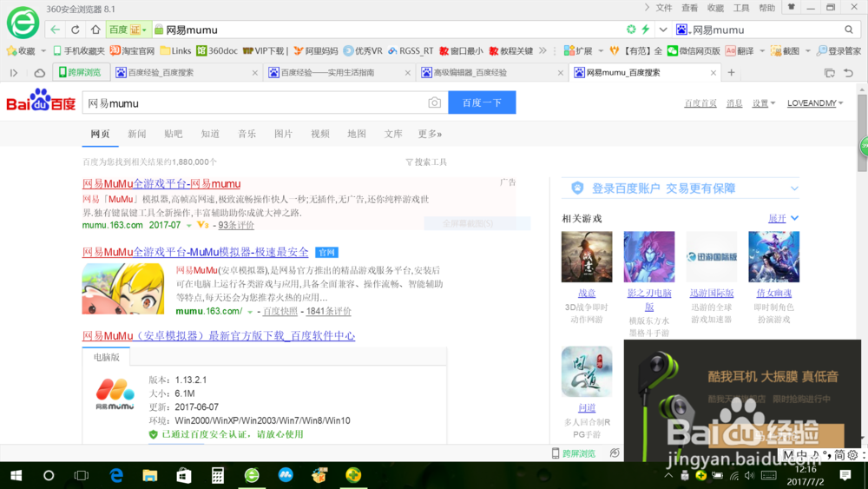Viewport: 868px width, 489px height.
Task: Open the 淘宝官网 bookmark
Action: pyautogui.click(x=132, y=51)
